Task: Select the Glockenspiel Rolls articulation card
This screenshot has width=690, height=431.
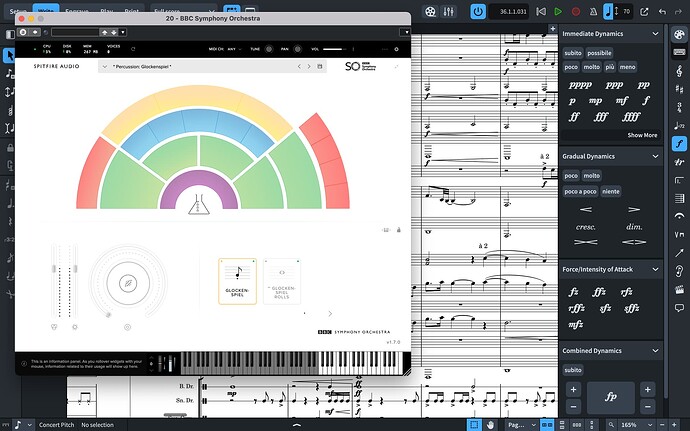Action: pos(282,281)
